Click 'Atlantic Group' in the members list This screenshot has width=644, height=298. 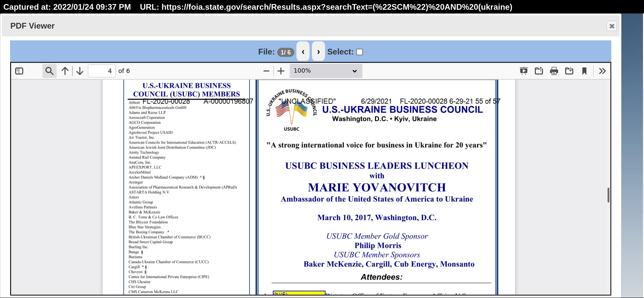pos(141,202)
